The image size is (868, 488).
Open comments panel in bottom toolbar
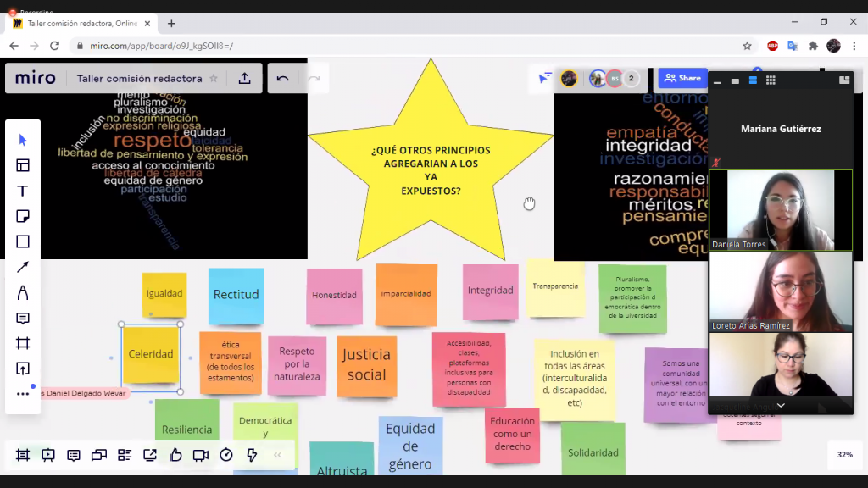(74, 455)
